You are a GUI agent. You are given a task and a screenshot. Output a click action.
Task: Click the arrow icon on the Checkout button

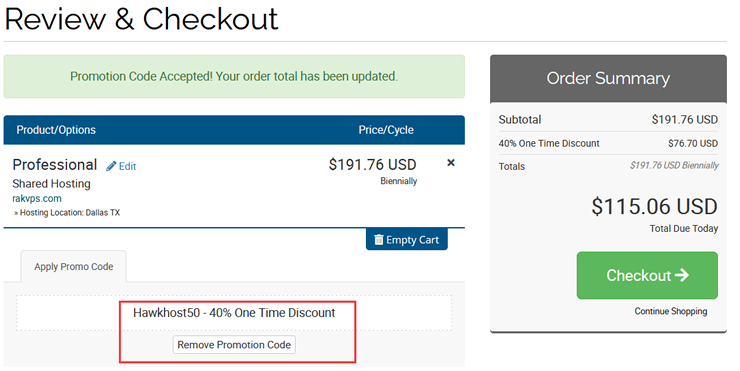(682, 275)
